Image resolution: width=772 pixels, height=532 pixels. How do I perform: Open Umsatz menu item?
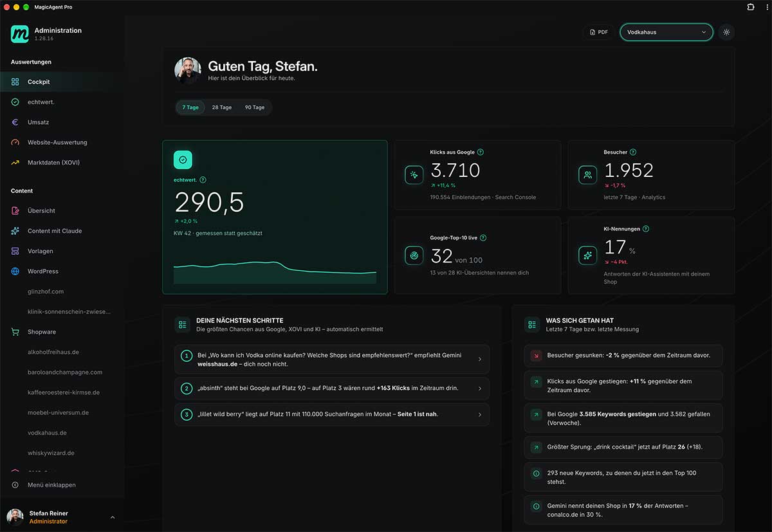62,122
